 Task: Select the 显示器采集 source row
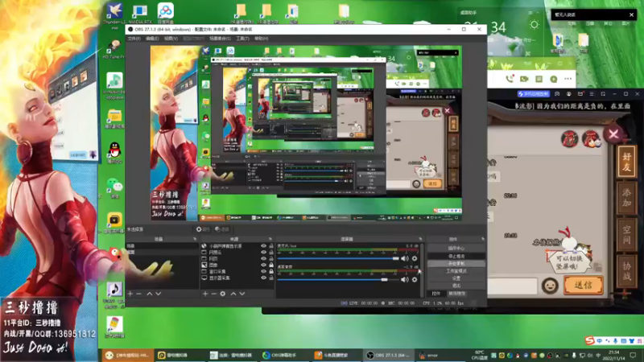click(x=237, y=278)
